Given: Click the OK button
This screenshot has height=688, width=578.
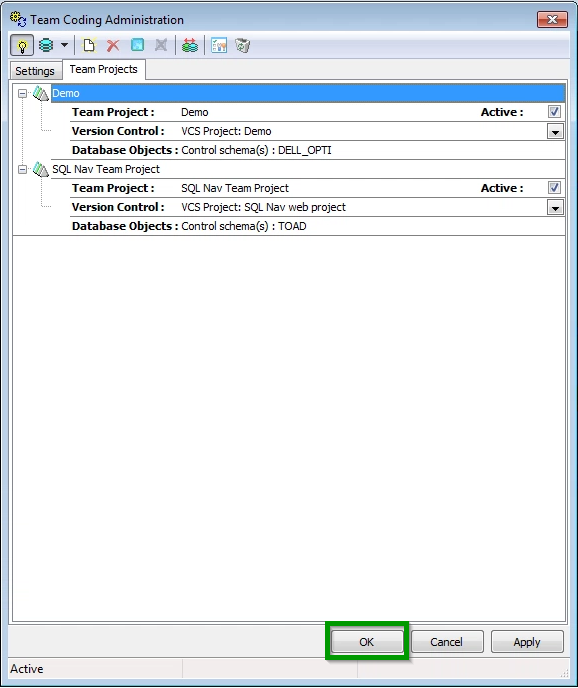Looking at the screenshot, I should click(x=367, y=642).
